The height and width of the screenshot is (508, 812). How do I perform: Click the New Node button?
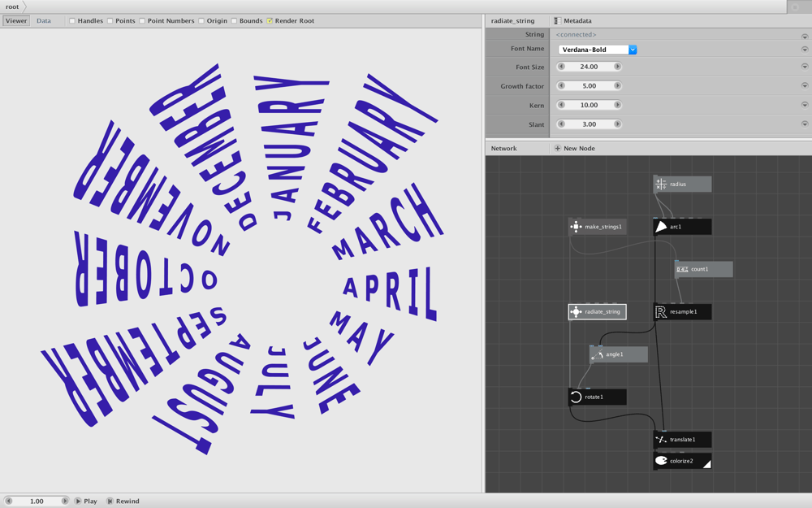(x=574, y=148)
